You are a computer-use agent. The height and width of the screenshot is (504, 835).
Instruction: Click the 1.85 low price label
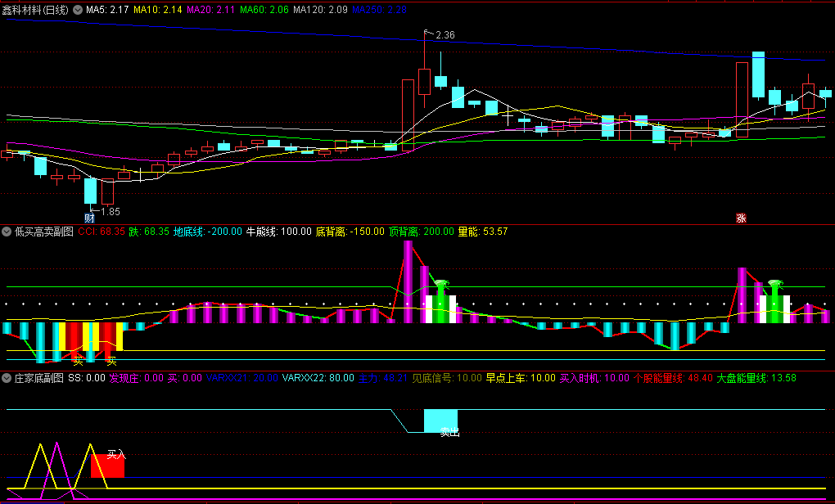(x=111, y=211)
